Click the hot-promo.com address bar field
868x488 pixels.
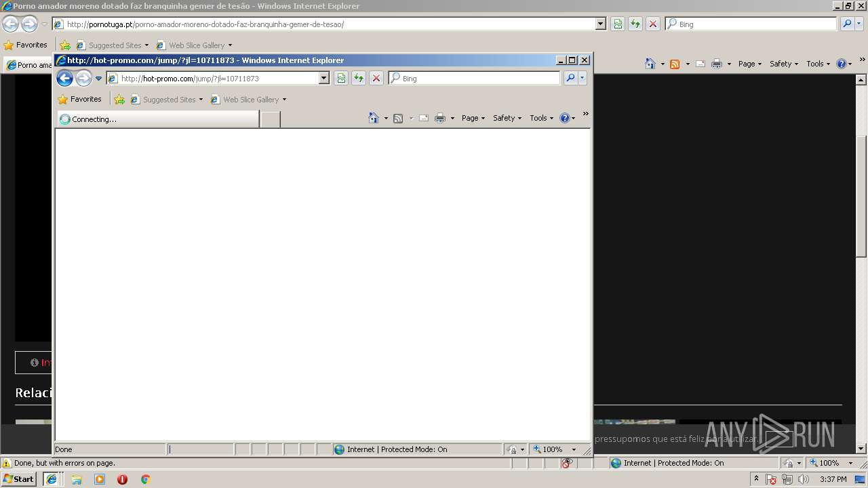[212, 79]
